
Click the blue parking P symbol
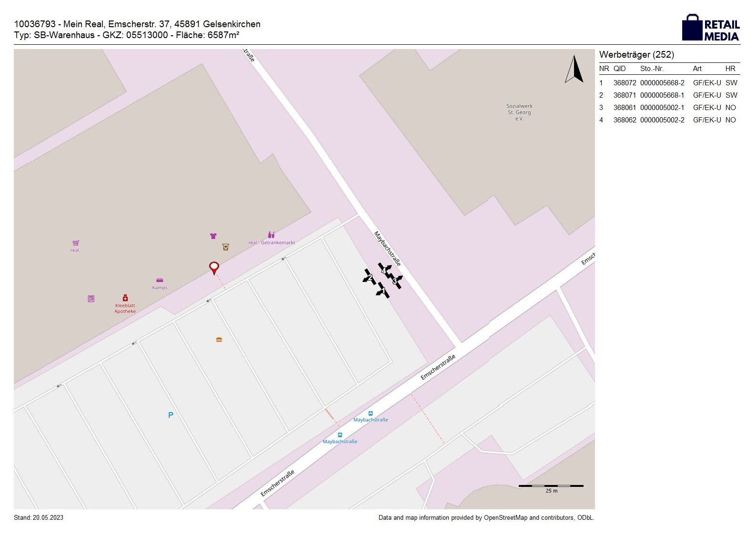tap(171, 415)
